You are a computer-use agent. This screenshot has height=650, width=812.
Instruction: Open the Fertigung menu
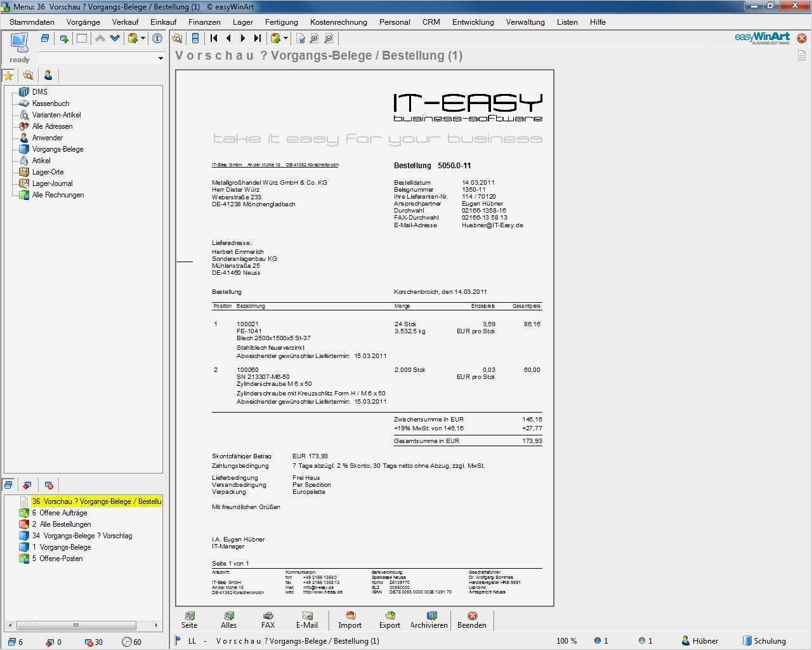click(x=281, y=22)
